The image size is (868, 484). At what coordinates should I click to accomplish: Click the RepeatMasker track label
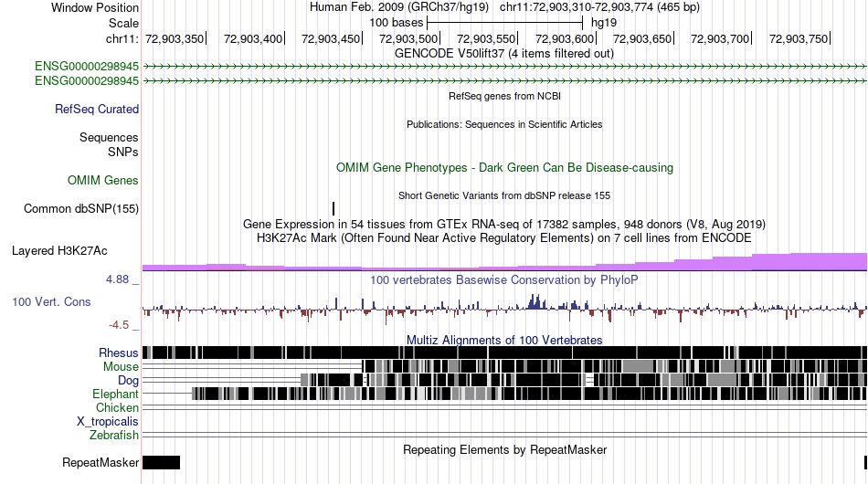[x=101, y=462]
